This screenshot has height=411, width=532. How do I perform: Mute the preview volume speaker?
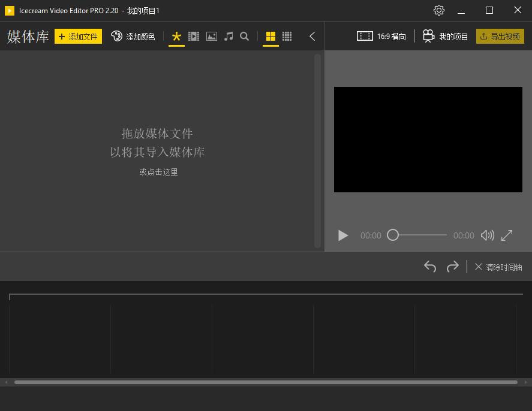[488, 235]
